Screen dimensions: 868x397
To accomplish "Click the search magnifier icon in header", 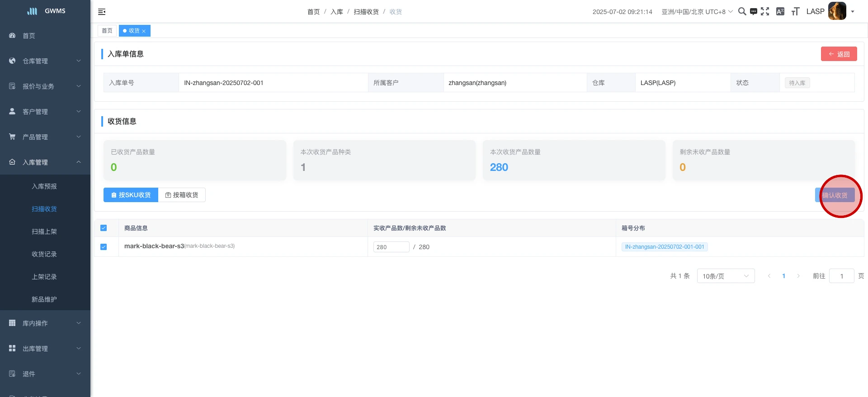I will pyautogui.click(x=742, y=11).
